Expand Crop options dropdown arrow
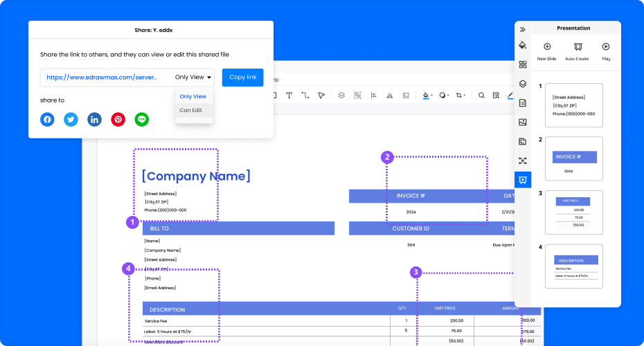Viewport: 644px width, 346px height. (465, 95)
